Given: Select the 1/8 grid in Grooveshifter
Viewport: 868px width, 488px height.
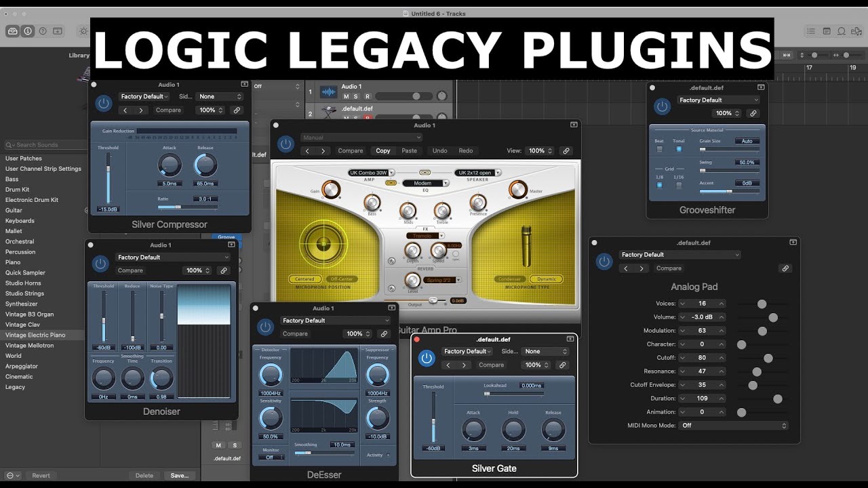Looking at the screenshot, I should 659,185.
